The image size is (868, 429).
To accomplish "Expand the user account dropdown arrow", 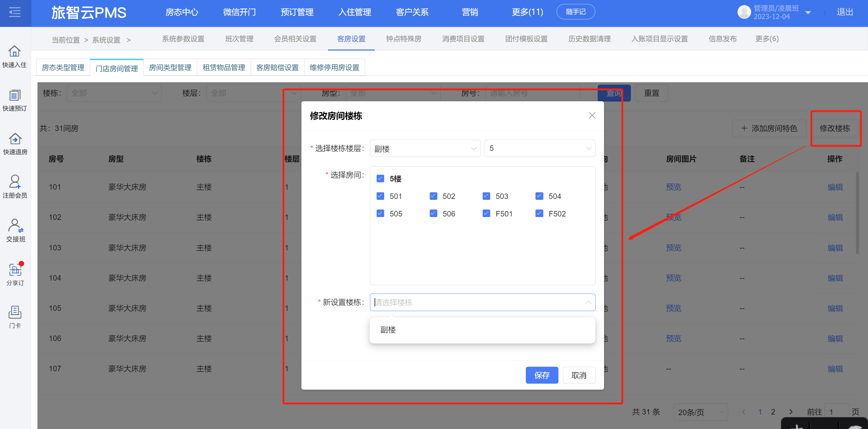I will pos(808,13).
